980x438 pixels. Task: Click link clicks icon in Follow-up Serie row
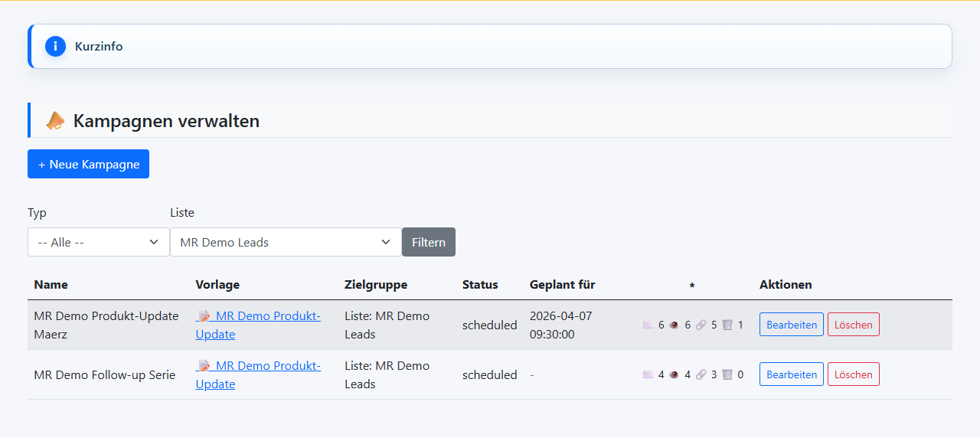[x=701, y=374]
